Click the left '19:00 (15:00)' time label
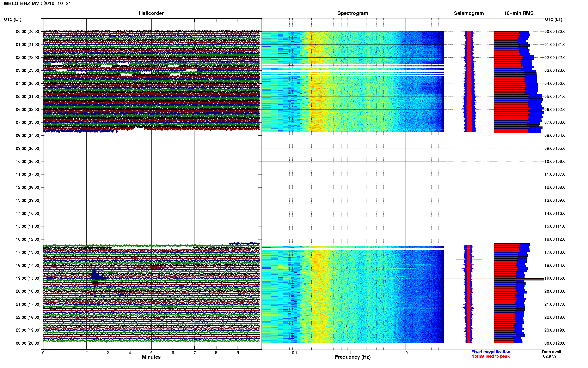The height and width of the screenshot is (368, 588). click(x=28, y=278)
